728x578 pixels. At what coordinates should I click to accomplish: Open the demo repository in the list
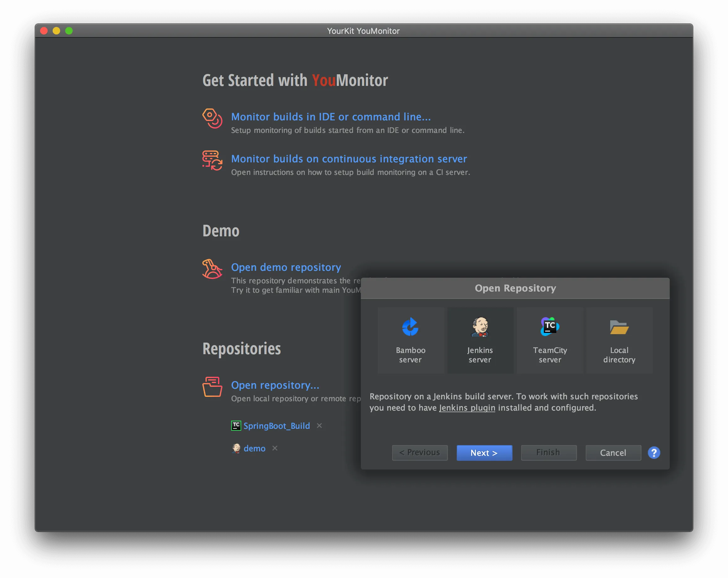[254, 448]
